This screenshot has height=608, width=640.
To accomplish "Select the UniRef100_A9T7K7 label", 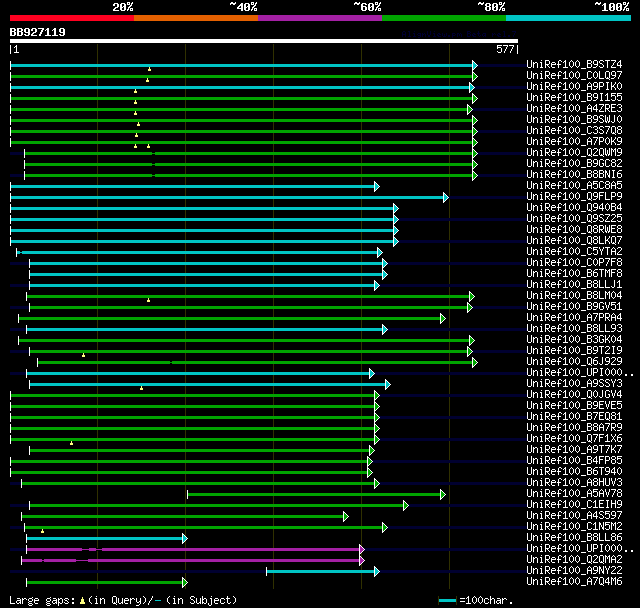I will (x=574, y=450).
